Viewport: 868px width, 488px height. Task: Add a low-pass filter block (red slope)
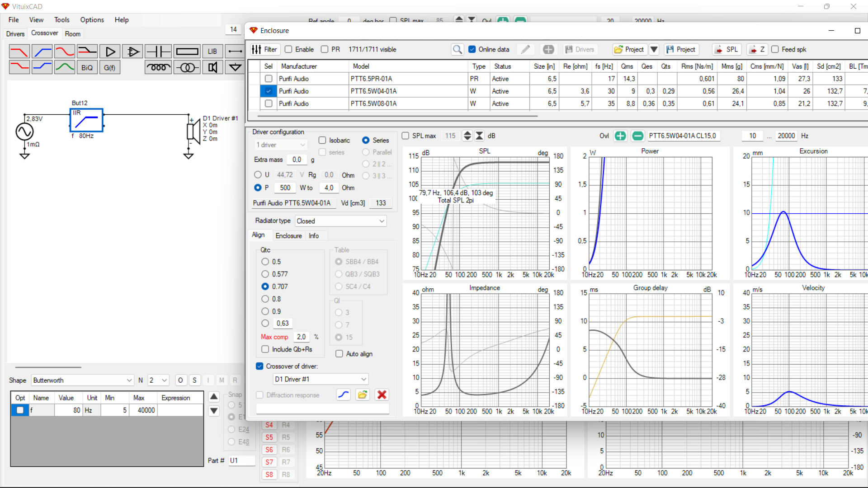pyautogui.click(x=19, y=52)
